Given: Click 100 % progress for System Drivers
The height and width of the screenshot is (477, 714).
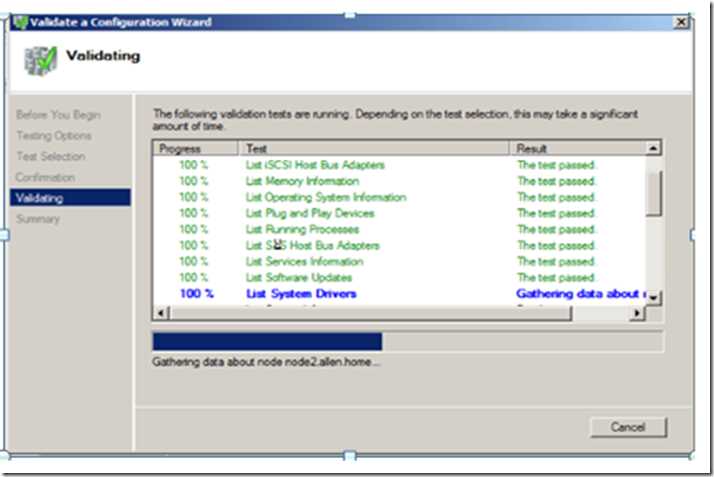Looking at the screenshot, I should click(196, 294).
